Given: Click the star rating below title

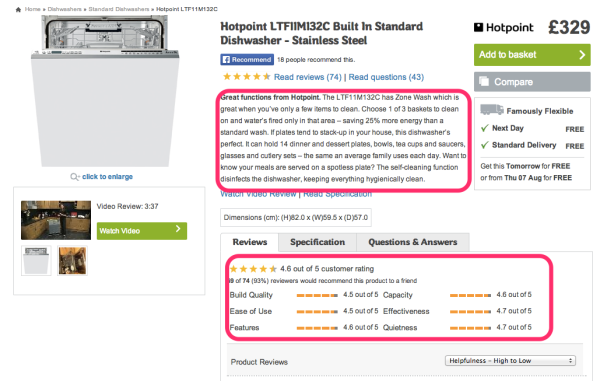Looking at the screenshot, I should [246, 77].
